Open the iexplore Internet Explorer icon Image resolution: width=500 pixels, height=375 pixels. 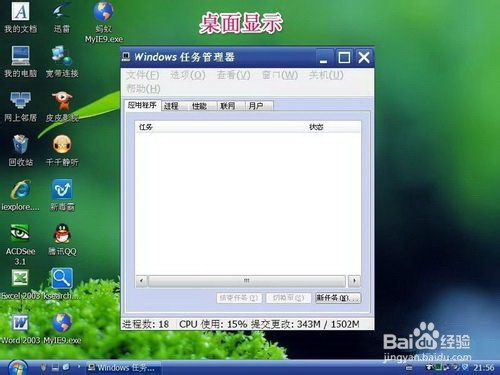[21, 195]
